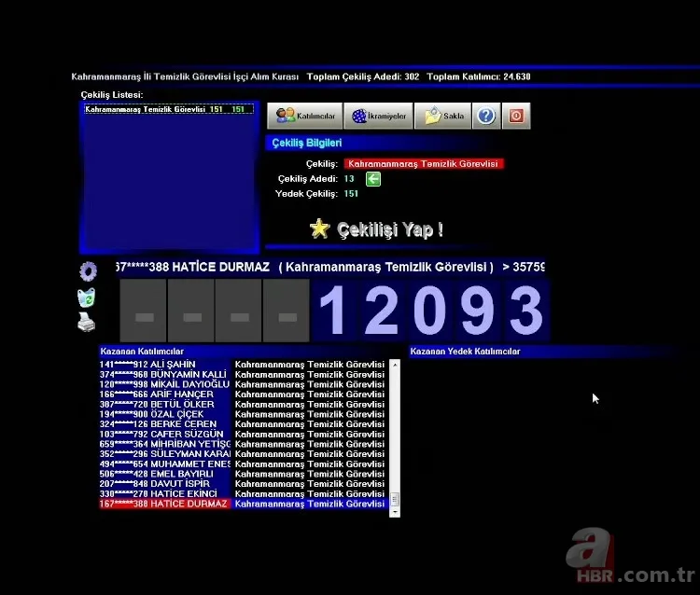Select winner row DAVUT İSPİR
Screen dimensions: 700x595
244,484
